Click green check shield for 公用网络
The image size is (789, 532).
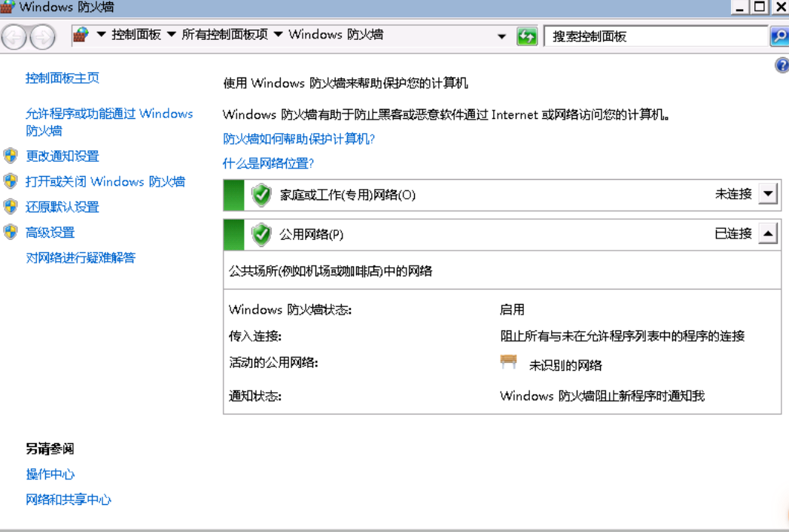[262, 234]
